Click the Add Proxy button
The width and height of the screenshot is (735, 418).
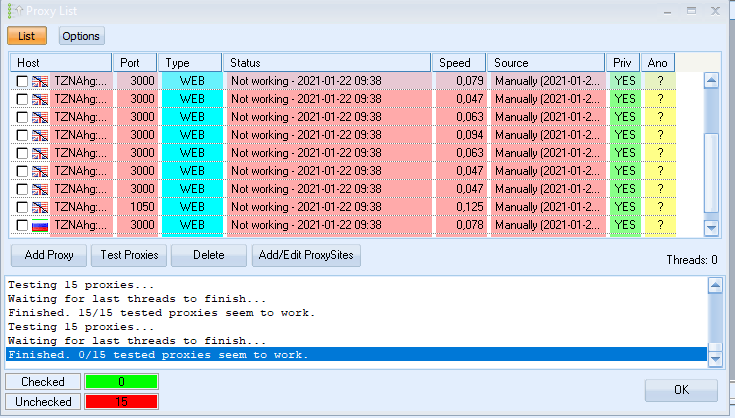tap(49, 255)
